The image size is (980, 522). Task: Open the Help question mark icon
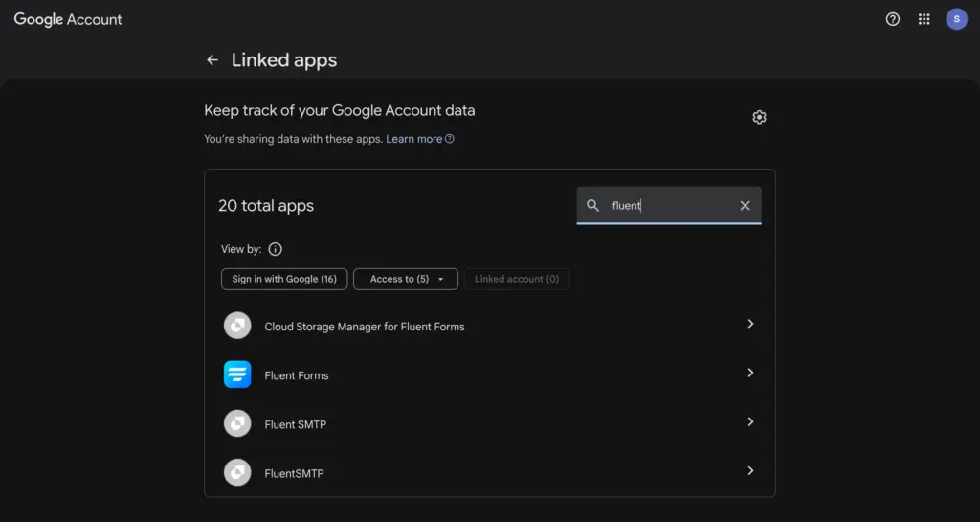pyautogui.click(x=893, y=19)
